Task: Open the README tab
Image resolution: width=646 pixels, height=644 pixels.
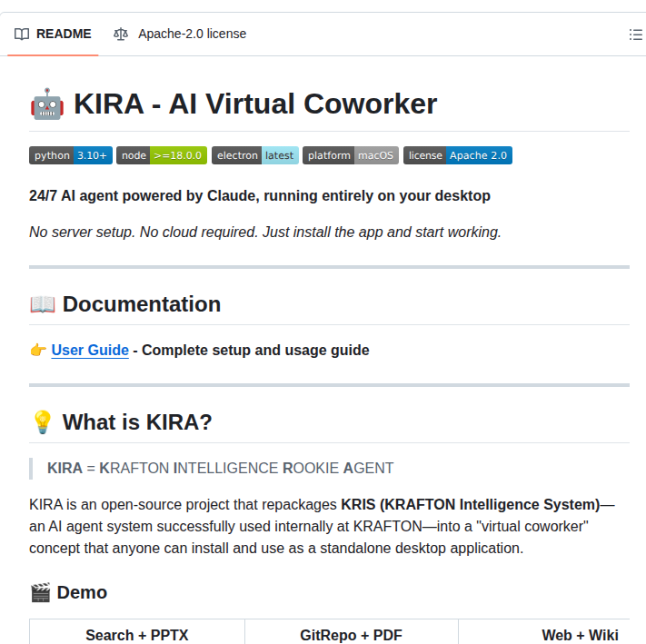Action: pos(53,34)
